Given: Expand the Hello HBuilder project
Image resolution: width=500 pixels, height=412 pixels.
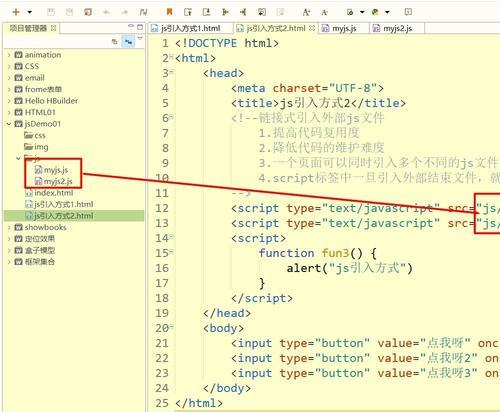Looking at the screenshot, I should coord(9,101).
